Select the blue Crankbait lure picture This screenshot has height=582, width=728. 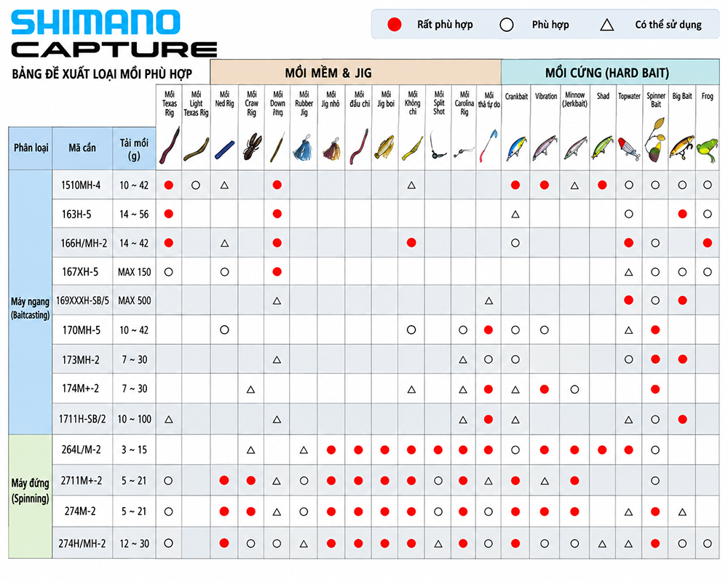[515, 148]
